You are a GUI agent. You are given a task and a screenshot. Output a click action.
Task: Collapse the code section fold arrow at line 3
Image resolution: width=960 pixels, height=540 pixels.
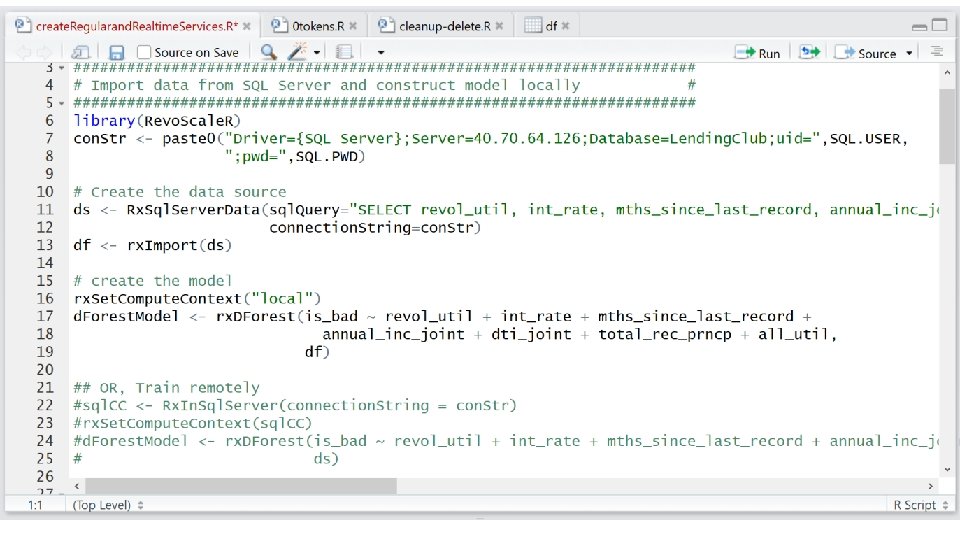(61, 68)
